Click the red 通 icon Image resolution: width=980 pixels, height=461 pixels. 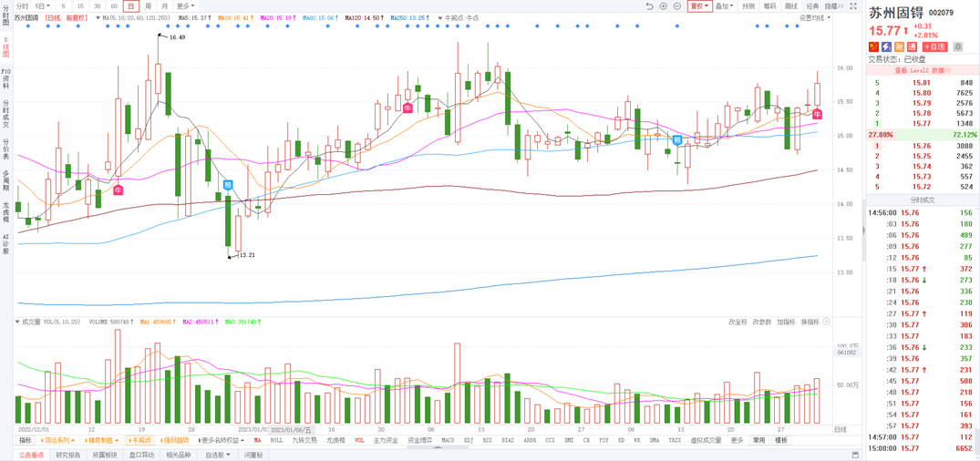(912, 46)
